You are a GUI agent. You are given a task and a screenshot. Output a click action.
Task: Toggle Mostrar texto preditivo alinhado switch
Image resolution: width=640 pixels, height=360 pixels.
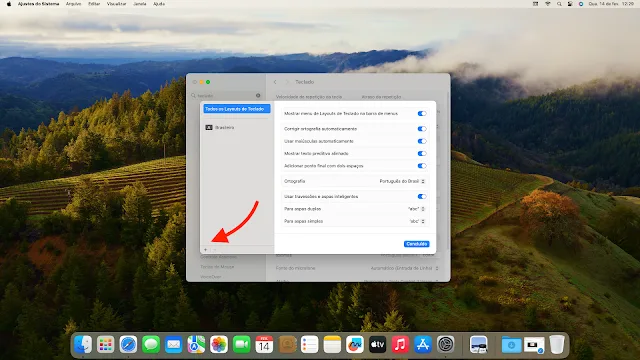coord(422,153)
